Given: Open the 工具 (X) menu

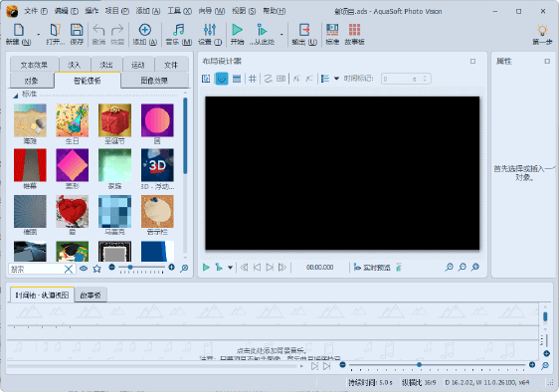Looking at the screenshot, I should [180, 11].
